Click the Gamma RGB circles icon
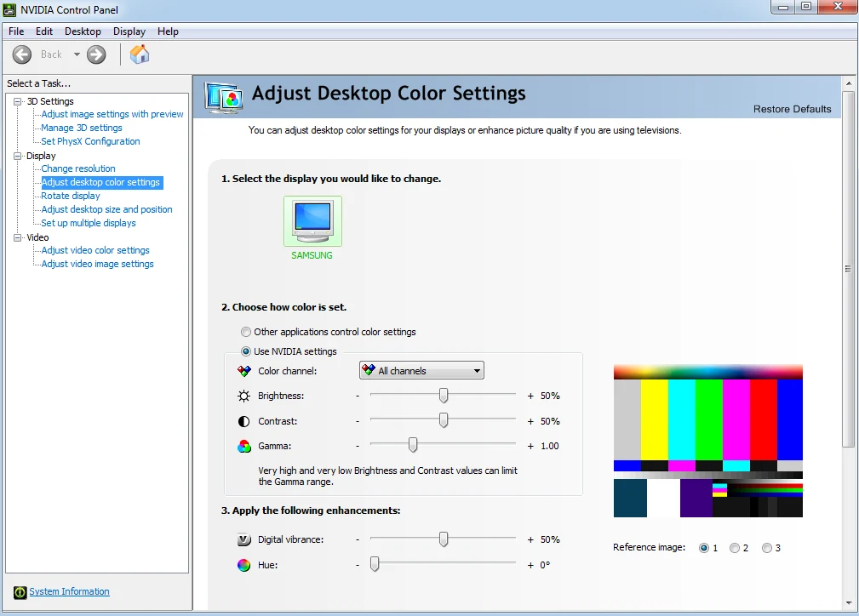This screenshot has width=859, height=616. tap(243, 446)
